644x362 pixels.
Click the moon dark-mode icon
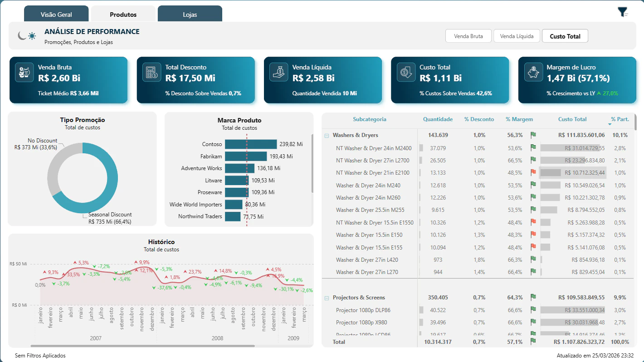click(22, 35)
